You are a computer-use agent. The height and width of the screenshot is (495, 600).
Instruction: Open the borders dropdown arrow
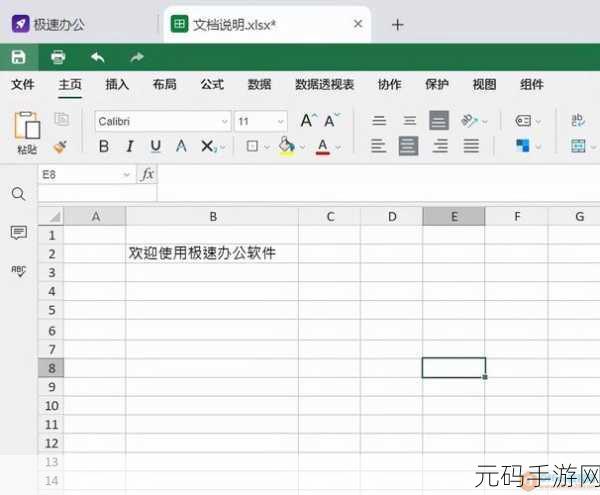(267, 147)
